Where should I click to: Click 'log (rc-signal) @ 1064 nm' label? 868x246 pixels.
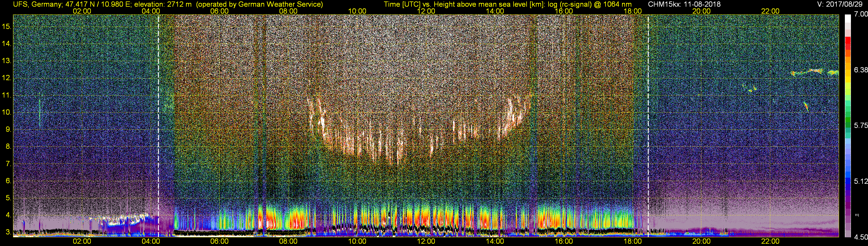point(590,4)
